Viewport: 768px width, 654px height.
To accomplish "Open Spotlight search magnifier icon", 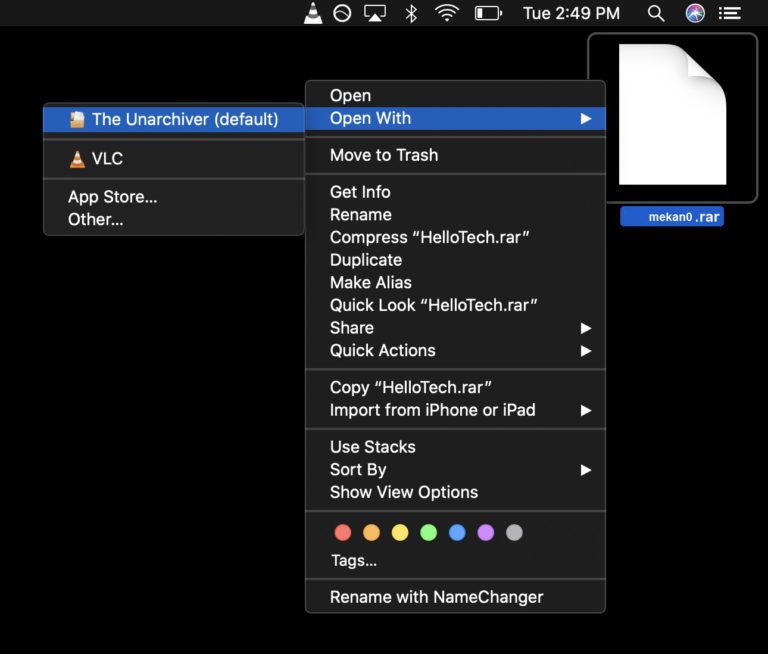I will pyautogui.click(x=656, y=13).
